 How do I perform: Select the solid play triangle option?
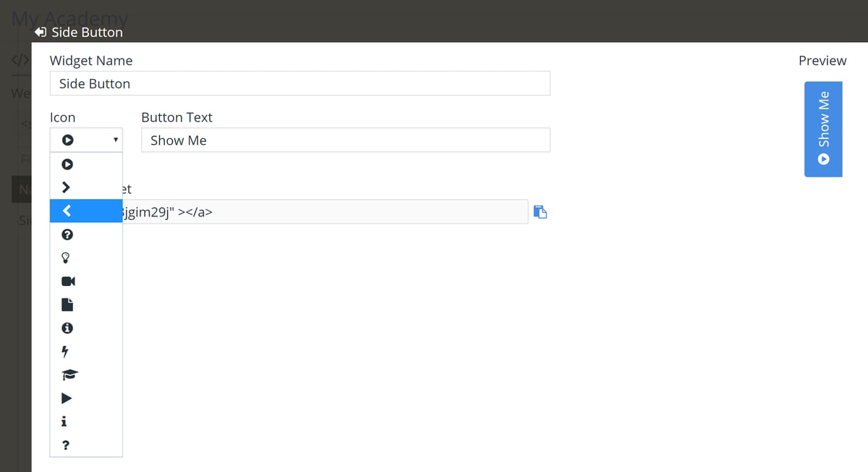coord(67,398)
